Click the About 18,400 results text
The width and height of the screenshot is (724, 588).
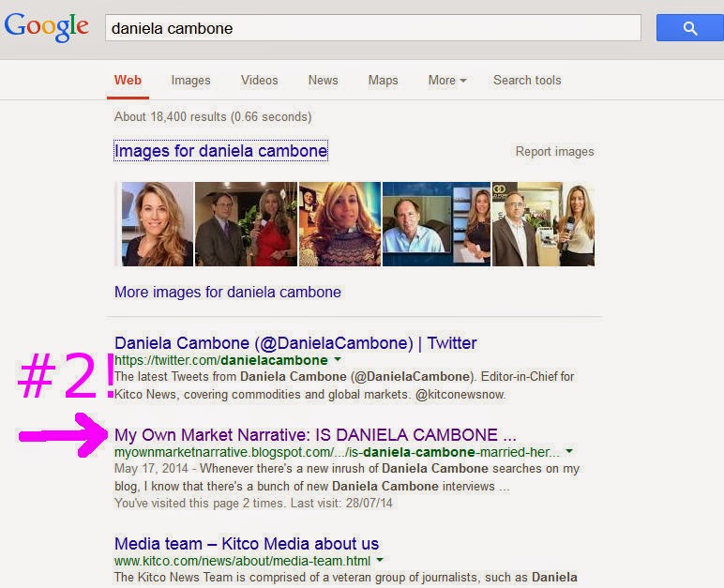(213, 116)
